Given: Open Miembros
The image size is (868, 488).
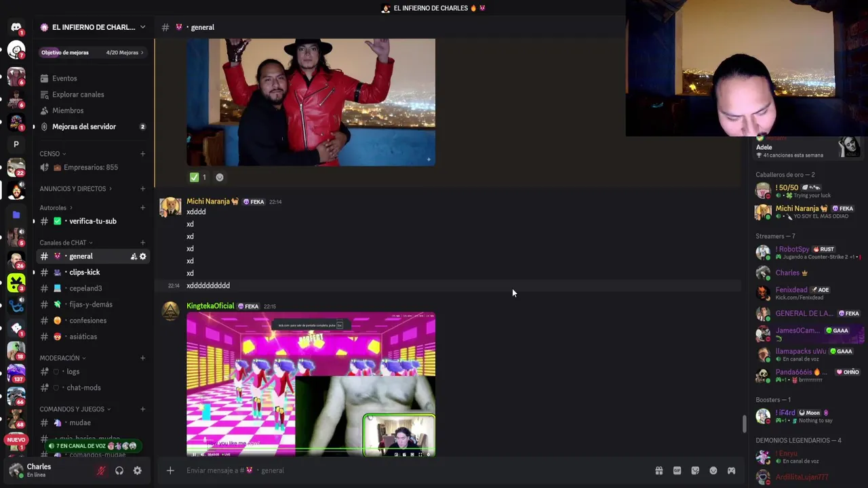Looking at the screenshot, I should tap(92, 110).
